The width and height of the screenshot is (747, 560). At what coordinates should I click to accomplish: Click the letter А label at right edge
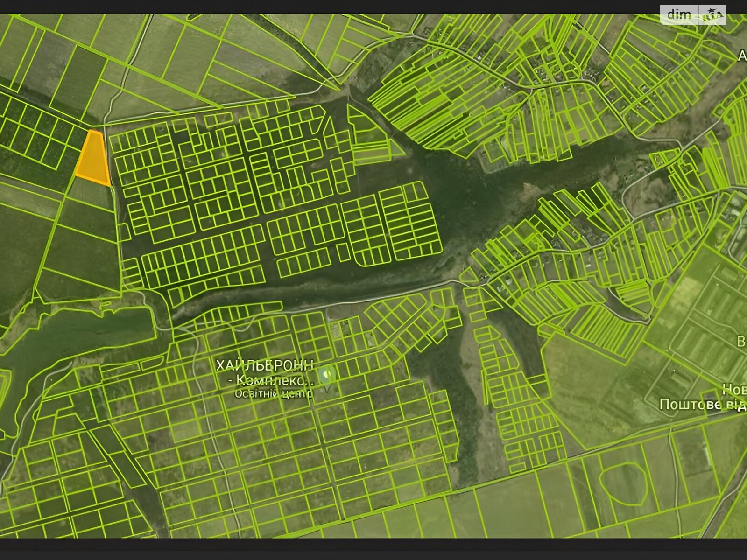[742, 56]
